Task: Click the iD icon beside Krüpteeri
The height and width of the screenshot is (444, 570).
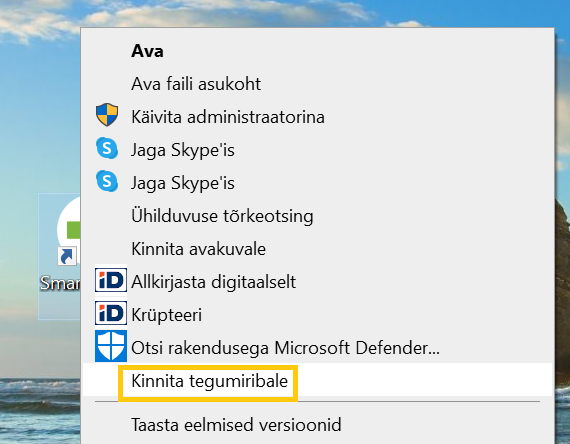Action: pos(111,313)
